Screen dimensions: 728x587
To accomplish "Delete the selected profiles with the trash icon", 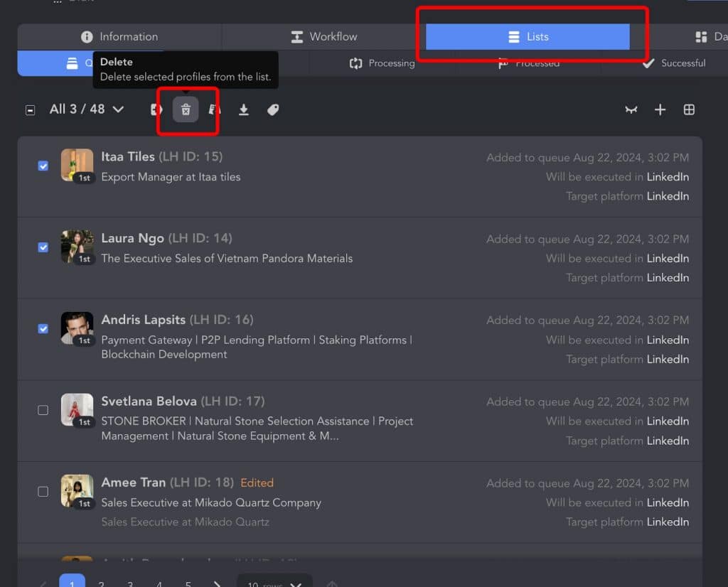I will (186, 110).
